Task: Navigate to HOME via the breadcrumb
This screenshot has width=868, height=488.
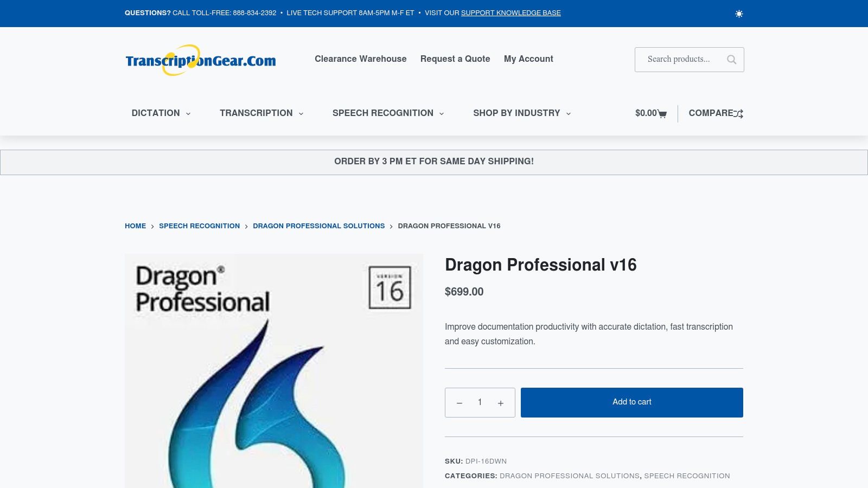Action: [x=135, y=226]
